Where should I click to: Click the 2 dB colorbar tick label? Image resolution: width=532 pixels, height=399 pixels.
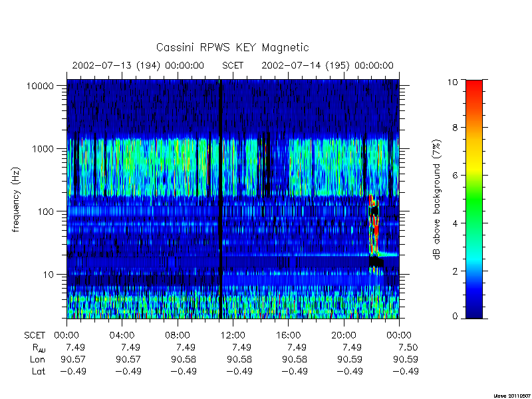455,271
